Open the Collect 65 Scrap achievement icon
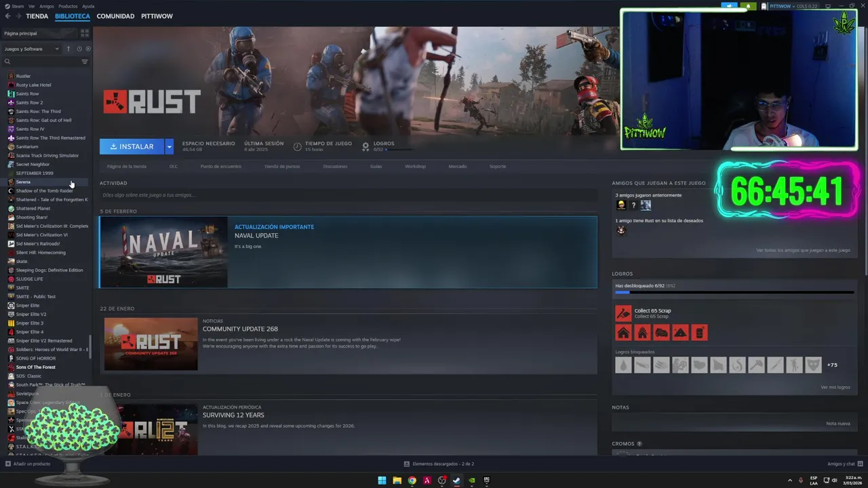 [623, 313]
